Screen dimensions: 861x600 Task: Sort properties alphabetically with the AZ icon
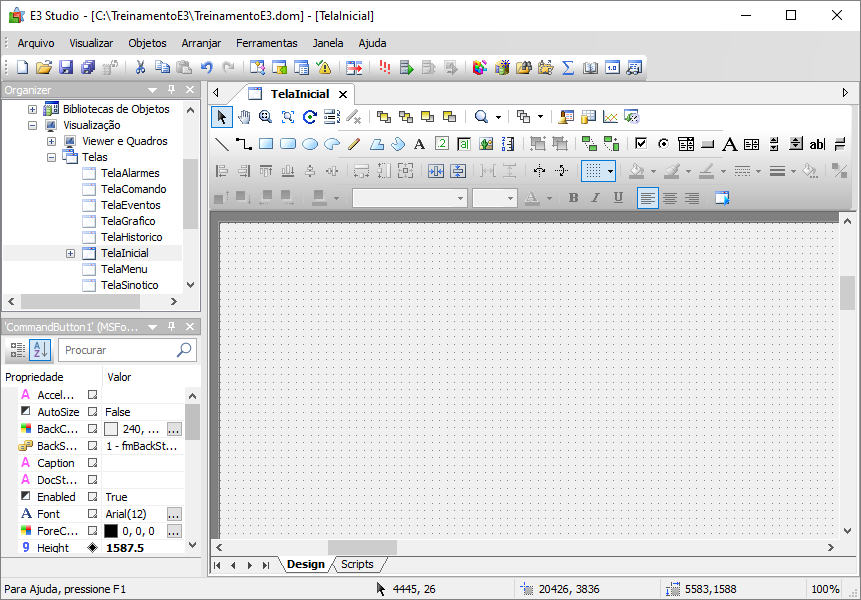tap(40, 350)
